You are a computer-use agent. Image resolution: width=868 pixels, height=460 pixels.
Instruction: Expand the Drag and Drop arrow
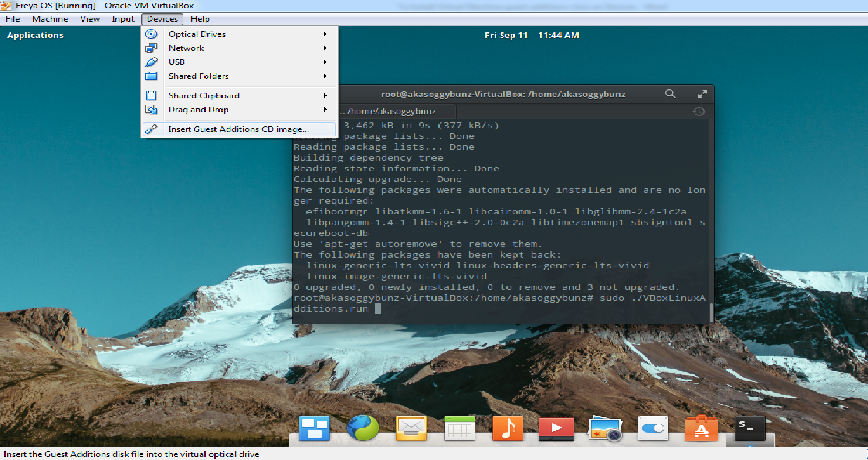pyautogui.click(x=325, y=110)
